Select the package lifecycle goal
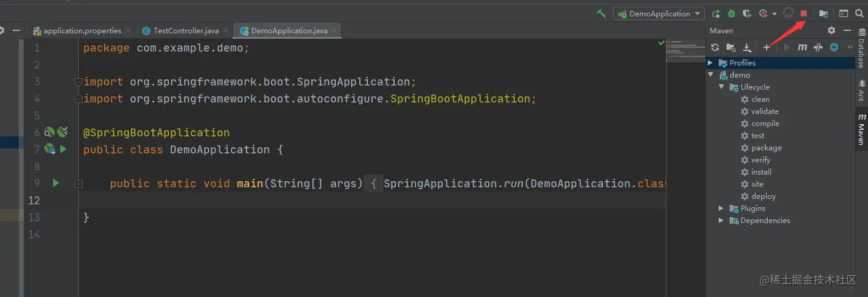Image resolution: width=868 pixels, height=297 pixels. click(x=761, y=148)
